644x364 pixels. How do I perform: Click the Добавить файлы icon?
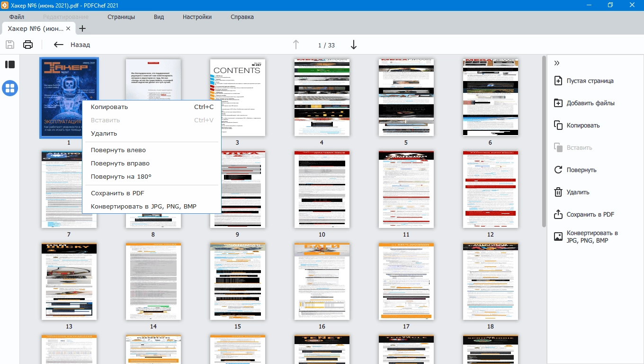click(x=558, y=103)
